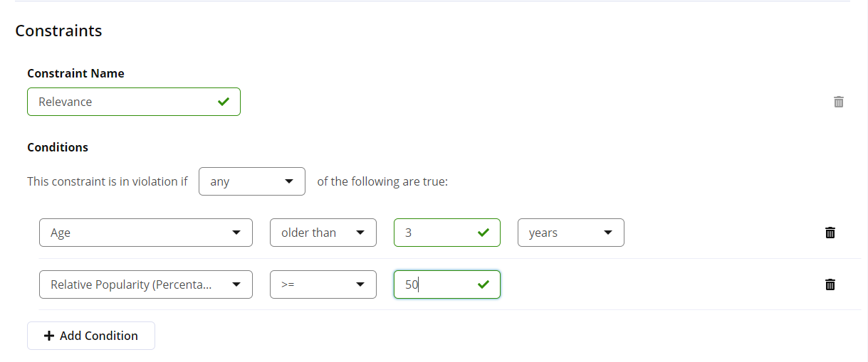The image size is (868, 362).
Task: Remove the Relative Popularity condition via trash icon
Action: point(830,284)
